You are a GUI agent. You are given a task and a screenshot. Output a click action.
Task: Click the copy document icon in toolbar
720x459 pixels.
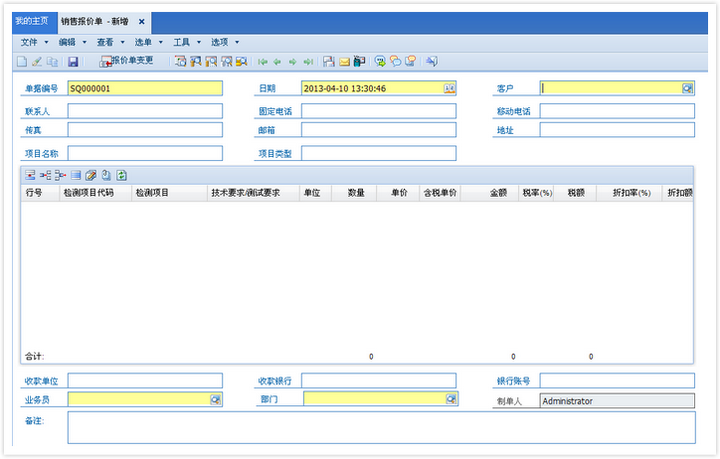(52, 62)
